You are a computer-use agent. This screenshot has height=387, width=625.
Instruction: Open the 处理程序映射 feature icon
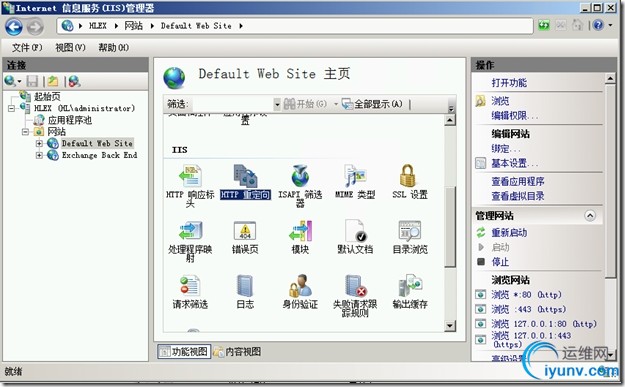(191, 231)
